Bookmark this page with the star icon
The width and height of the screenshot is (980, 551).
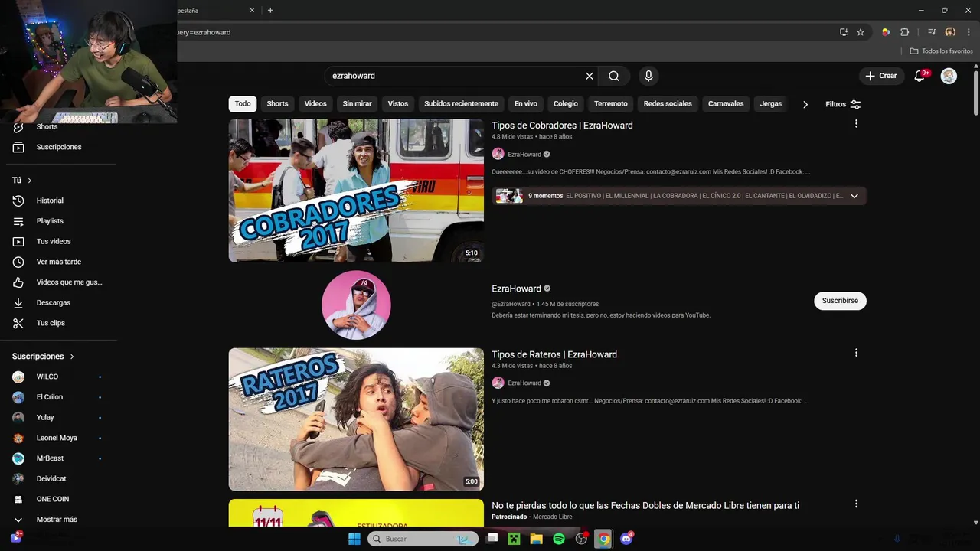[861, 32]
